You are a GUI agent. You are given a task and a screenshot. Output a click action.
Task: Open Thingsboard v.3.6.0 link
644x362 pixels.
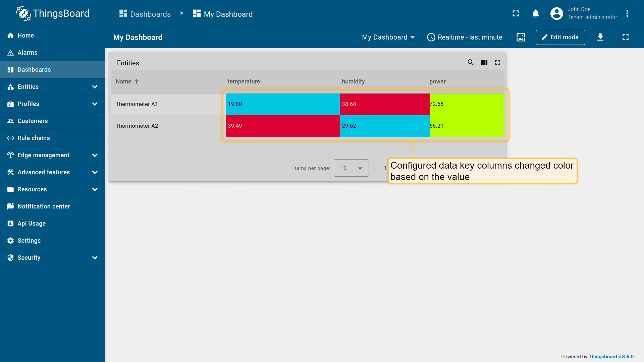tap(611, 357)
